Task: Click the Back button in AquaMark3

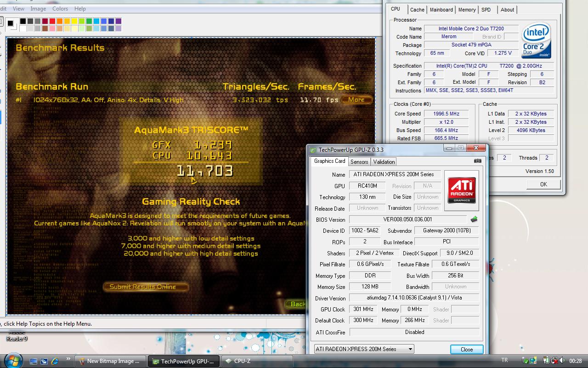Action: point(295,304)
